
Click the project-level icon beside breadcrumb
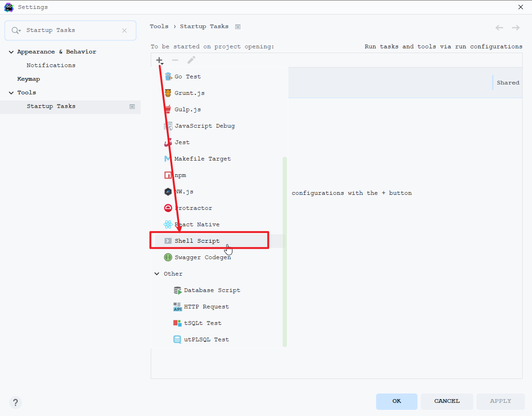tap(238, 27)
